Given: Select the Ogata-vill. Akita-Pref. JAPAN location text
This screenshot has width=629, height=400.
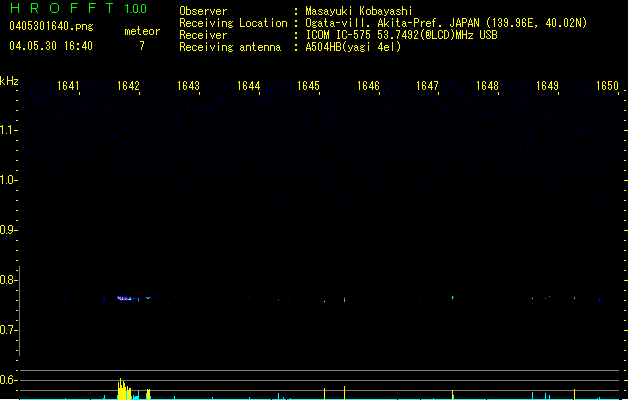Looking at the screenshot, I should pyautogui.click(x=446, y=23).
